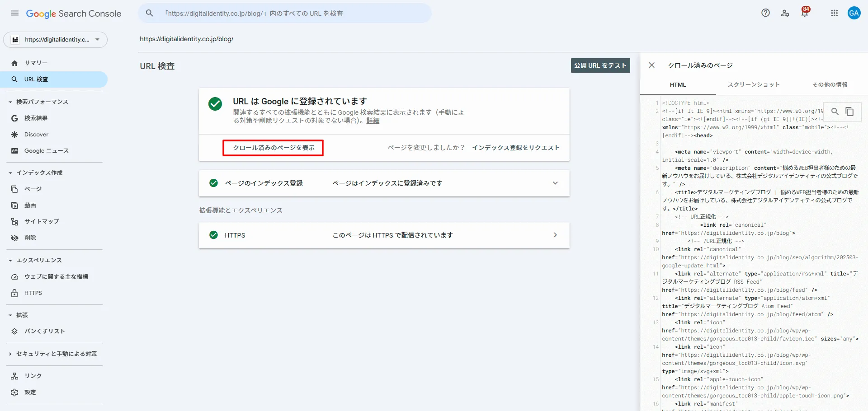Click the 設定 gear icon

click(15, 392)
